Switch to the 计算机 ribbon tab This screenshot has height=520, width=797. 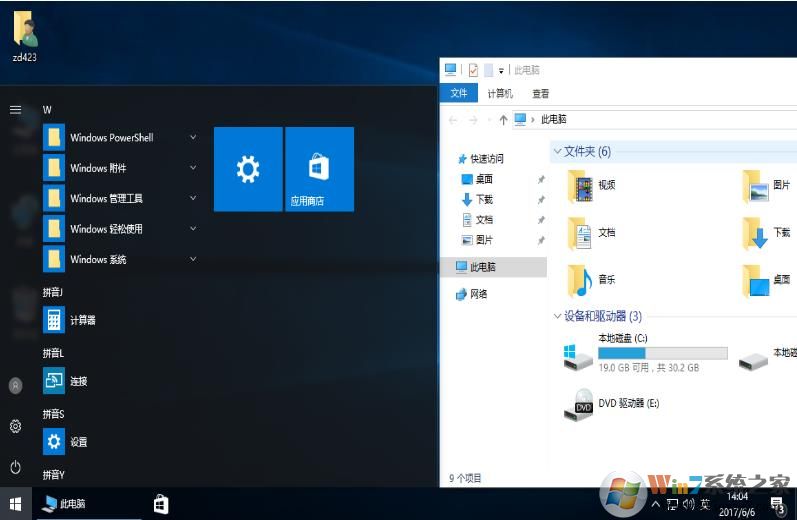tap(500, 94)
